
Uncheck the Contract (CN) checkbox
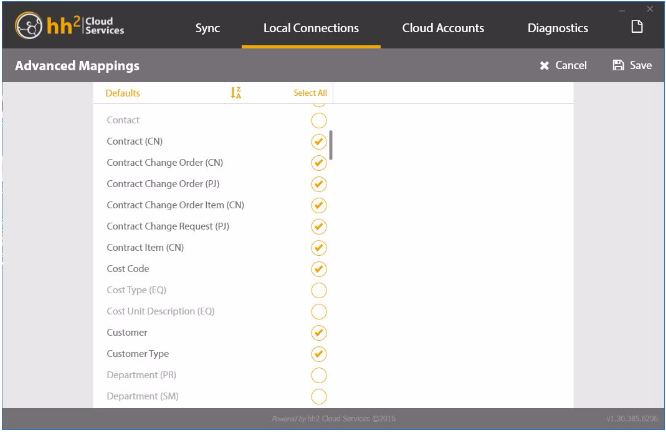pyautogui.click(x=319, y=142)
